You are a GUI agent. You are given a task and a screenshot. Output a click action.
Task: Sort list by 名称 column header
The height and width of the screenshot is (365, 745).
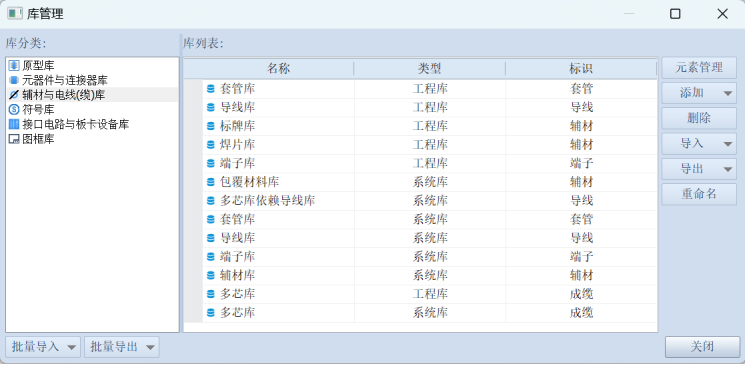coord(278,68)
